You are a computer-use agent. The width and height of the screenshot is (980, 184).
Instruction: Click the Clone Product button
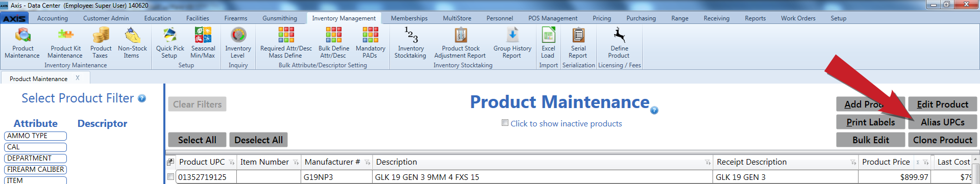(x=942, y=140)
